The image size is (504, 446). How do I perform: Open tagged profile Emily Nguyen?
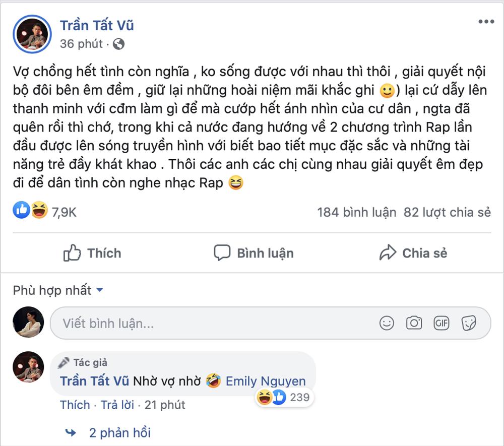(266, 381)
